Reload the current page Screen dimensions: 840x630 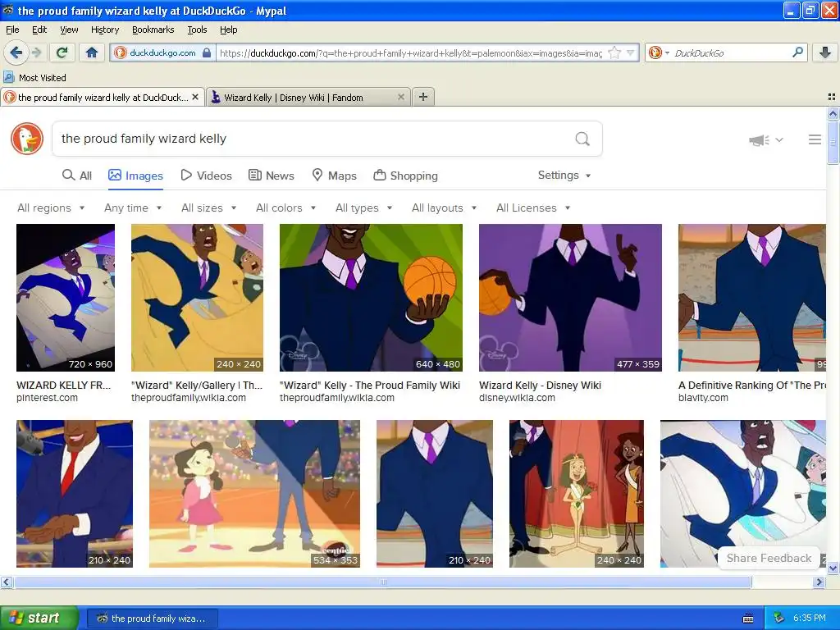(62, 52)
